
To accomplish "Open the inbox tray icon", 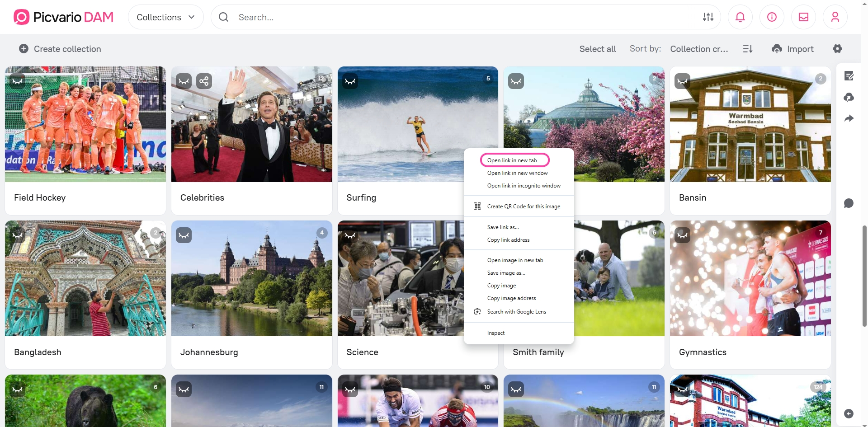I will [x=803, y=17].
